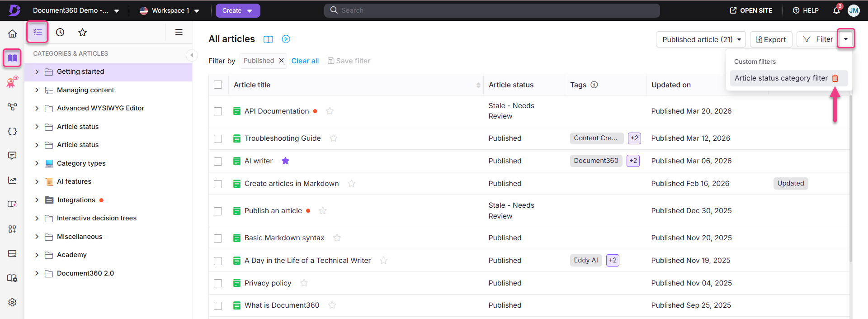Viewport: 868px width, 319px height.
Task: Open the Recent clock icon
Action: [60, 32]
